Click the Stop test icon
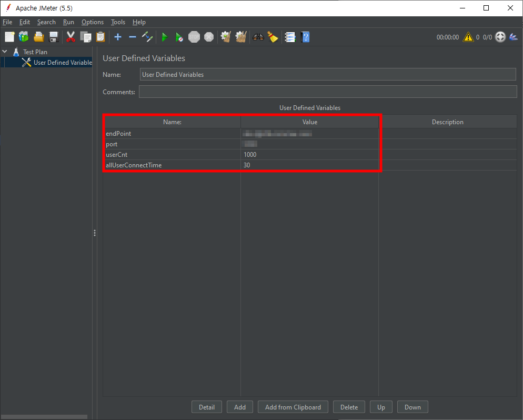 click(194, 37)
